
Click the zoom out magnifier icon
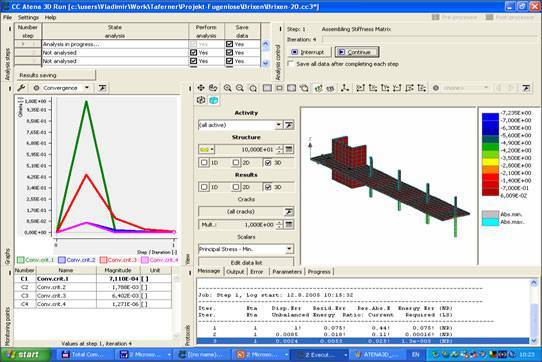240,88
